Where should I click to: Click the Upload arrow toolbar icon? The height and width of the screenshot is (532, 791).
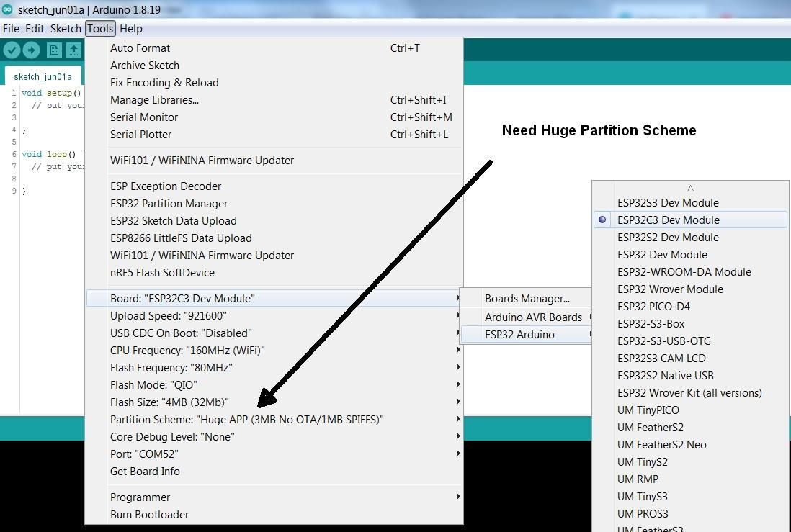point(31,50)
